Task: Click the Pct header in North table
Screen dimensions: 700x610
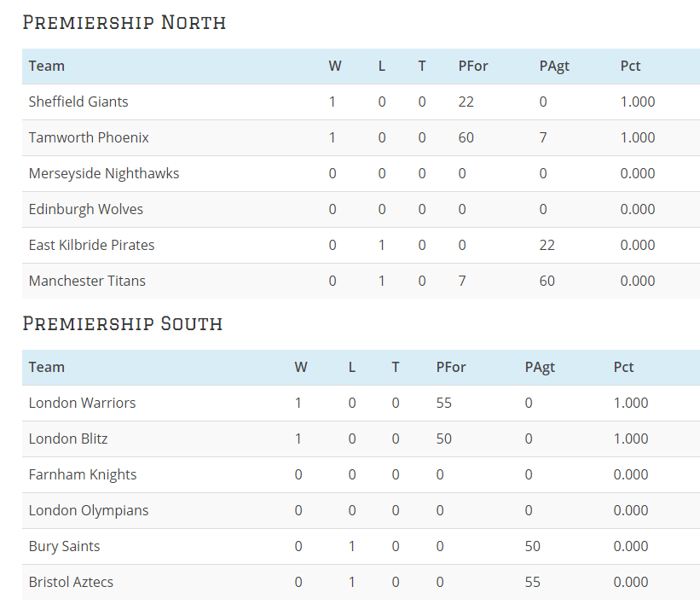Action: coord(630,66)
